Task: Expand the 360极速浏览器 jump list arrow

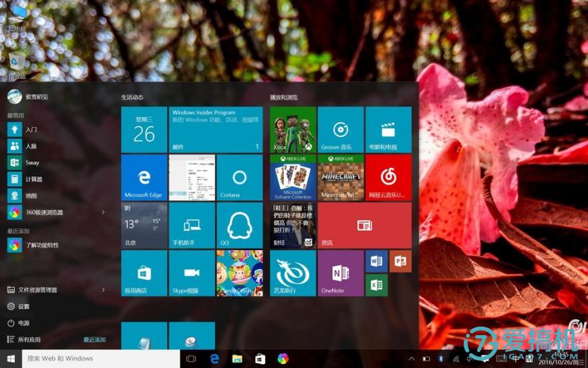Action: pyautogui.click(x=103, y=213)
